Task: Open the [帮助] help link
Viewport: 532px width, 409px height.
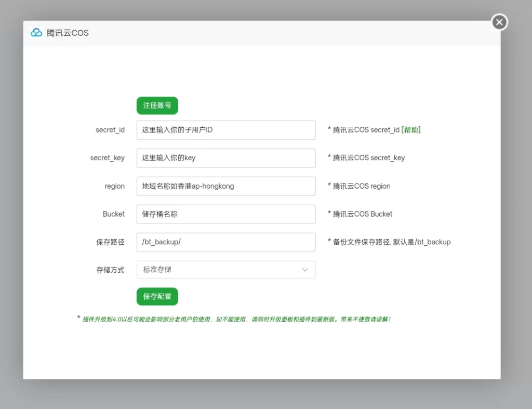Action: tap(410, 129)
